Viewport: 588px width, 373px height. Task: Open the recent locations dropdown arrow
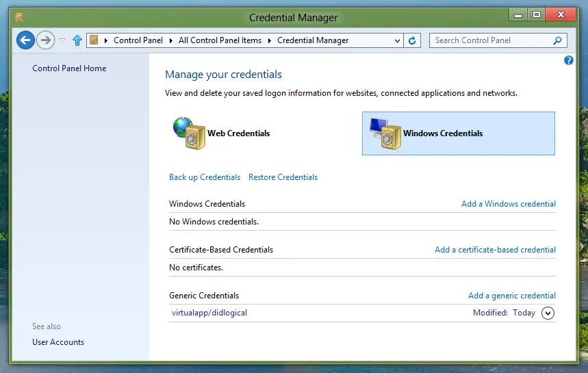pos(62,40)
